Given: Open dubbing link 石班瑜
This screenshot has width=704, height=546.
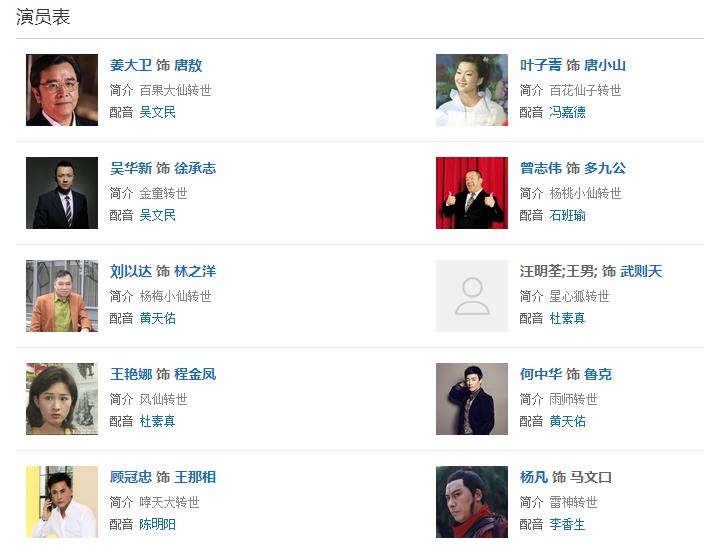Looking at the screenshot, I should point(567,215).
